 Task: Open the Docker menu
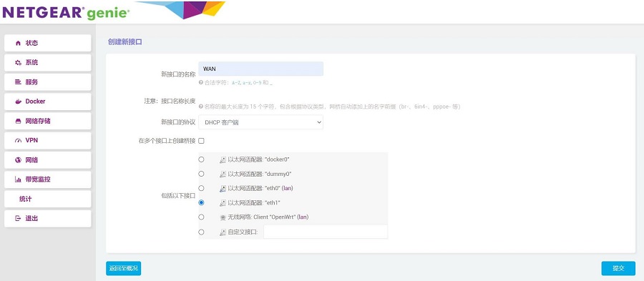coord(48,102)
